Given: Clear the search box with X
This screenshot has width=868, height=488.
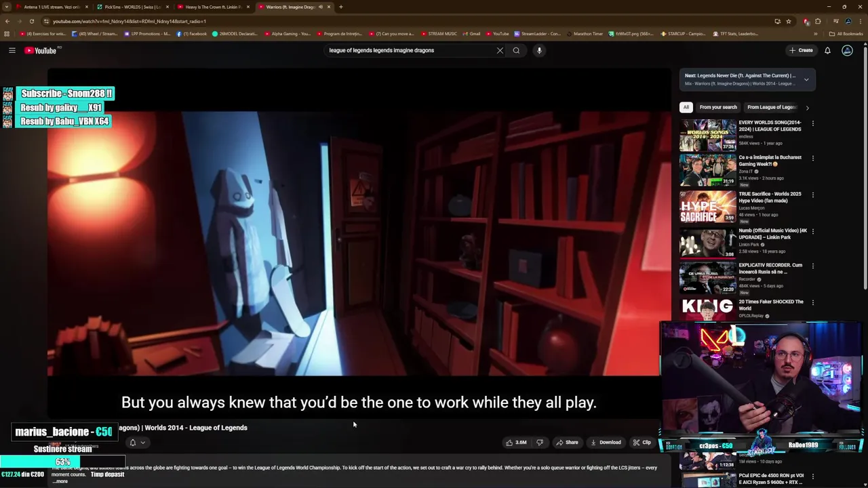Looking at the screenshot, I should [x=500, y=50].
